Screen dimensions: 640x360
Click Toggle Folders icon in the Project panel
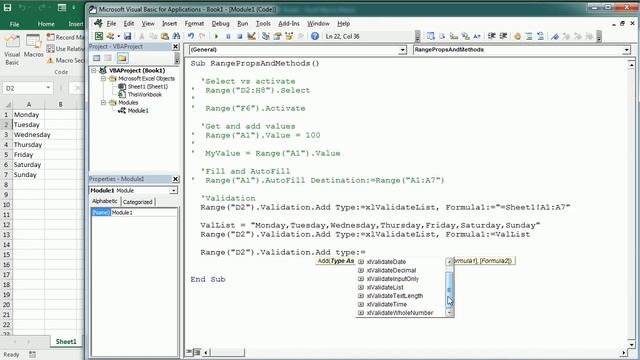pos(122,58)
